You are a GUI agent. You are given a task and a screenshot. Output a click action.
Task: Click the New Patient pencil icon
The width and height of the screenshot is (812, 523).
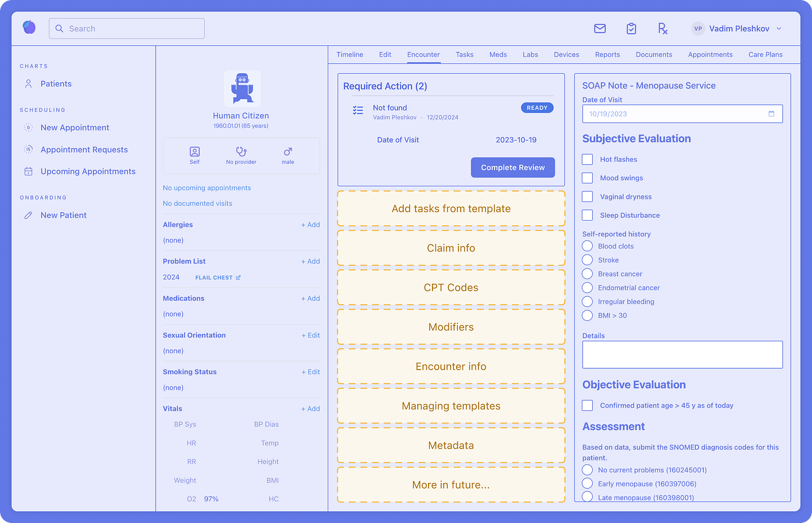pos(28,216)
